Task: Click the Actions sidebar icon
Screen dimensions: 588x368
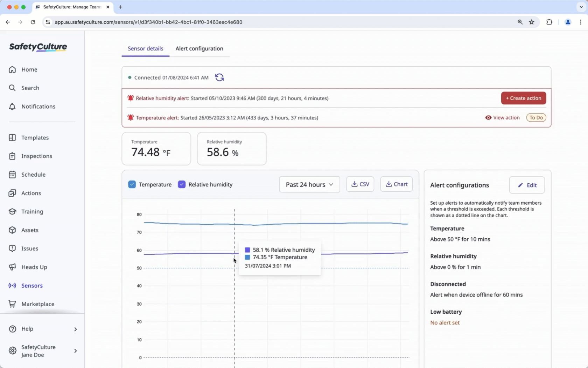Action: tap(12, 193)
